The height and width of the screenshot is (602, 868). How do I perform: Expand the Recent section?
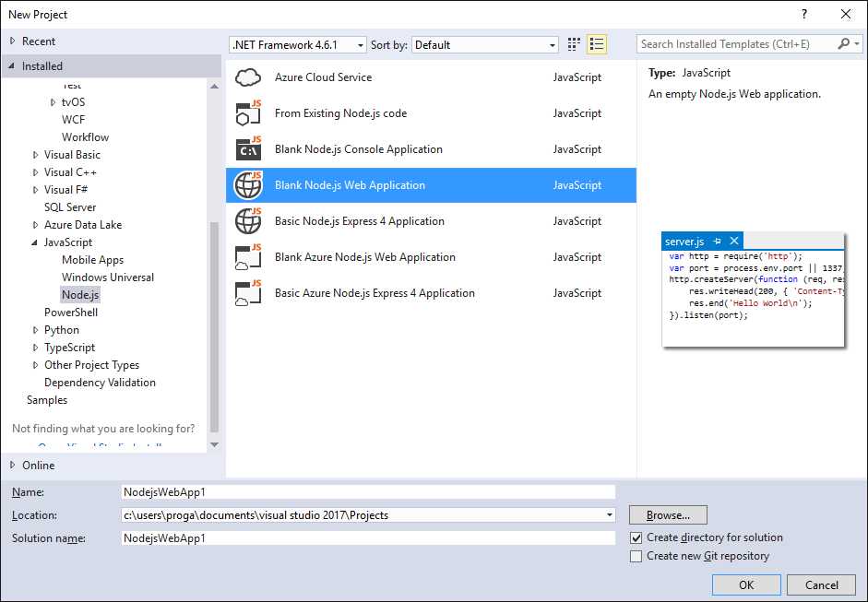(12, 41)
